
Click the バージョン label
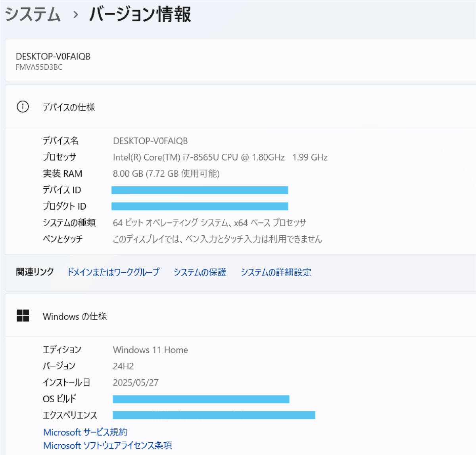pyautogui.click(x=59, y=366)
